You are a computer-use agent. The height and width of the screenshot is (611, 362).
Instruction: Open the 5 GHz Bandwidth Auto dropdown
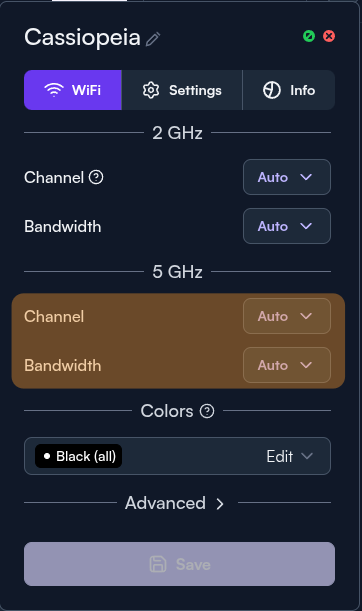(287, 365)
